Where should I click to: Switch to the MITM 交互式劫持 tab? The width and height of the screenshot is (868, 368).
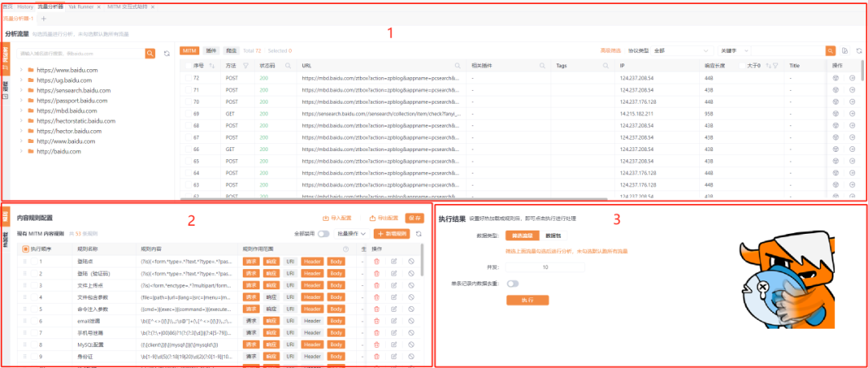point(129,6)
